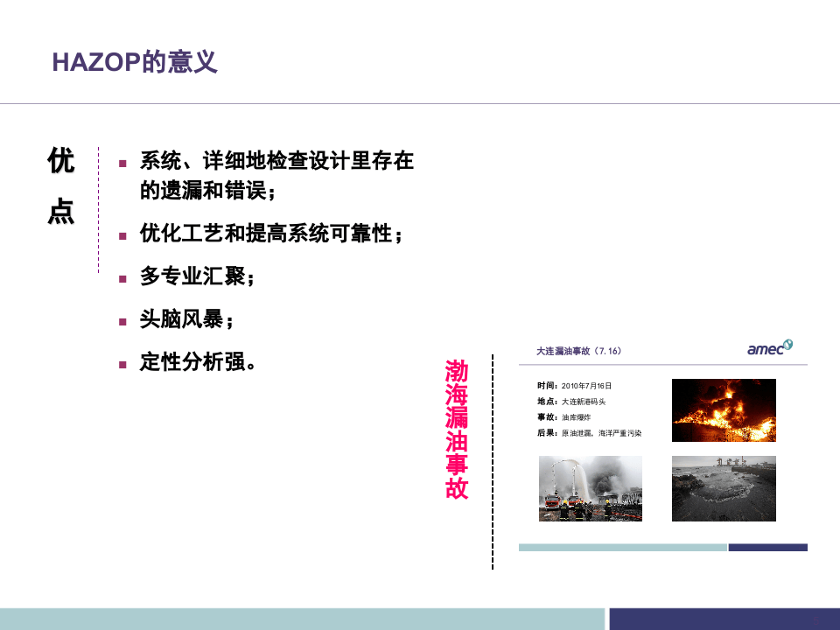Click the oil fire explosion photo
The image size is (840, 630).
pos(724,410)
